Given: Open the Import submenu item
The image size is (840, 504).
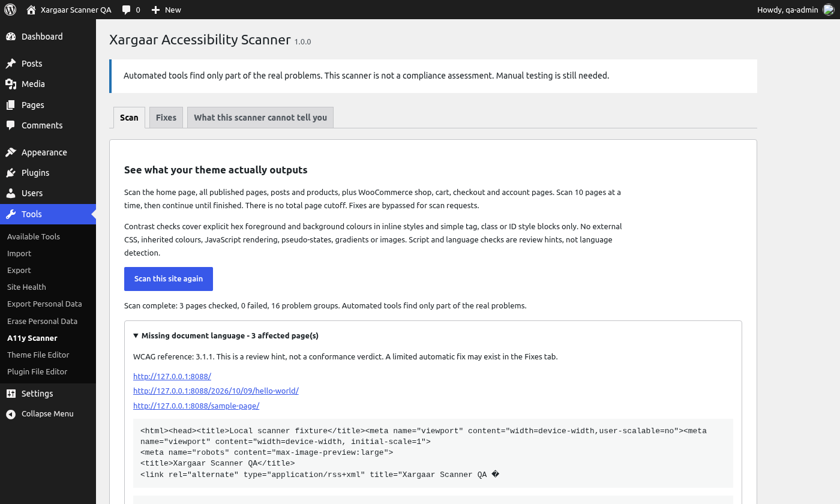Looking at the screenshot, I should pos(19,253).
